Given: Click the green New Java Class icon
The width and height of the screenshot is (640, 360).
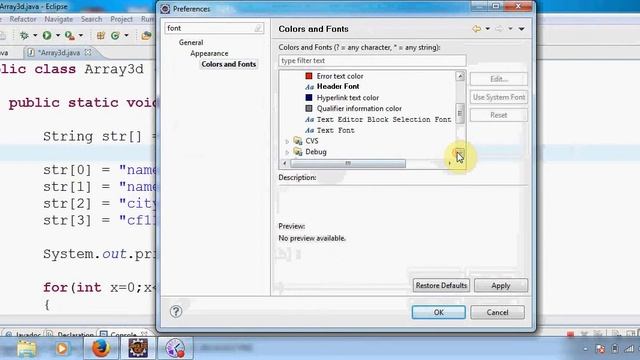Looking at the screenshot, I should click(x=115, y=36).
